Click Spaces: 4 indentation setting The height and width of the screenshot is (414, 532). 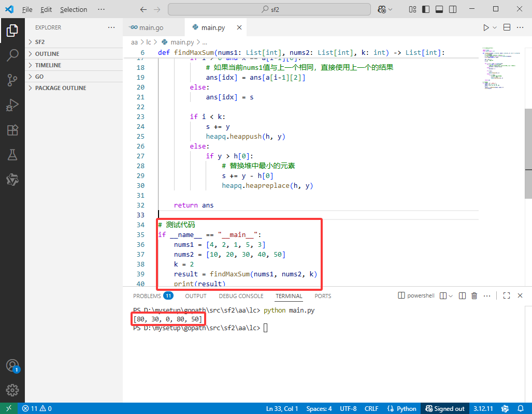(319, 409)
